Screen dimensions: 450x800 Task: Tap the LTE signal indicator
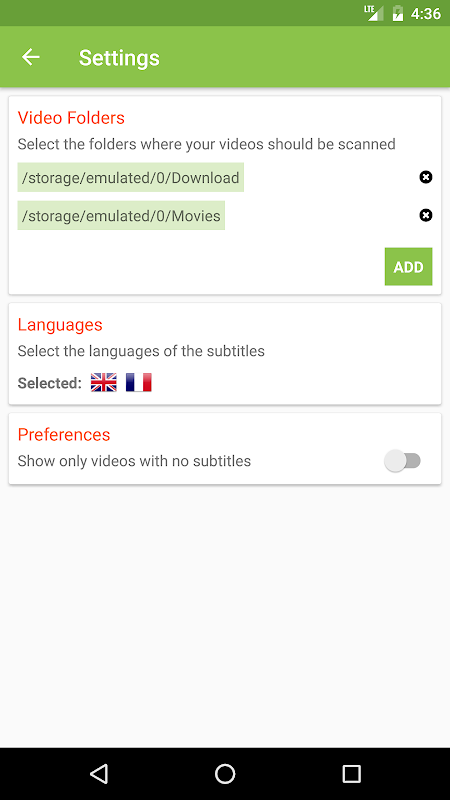[374, 13]
